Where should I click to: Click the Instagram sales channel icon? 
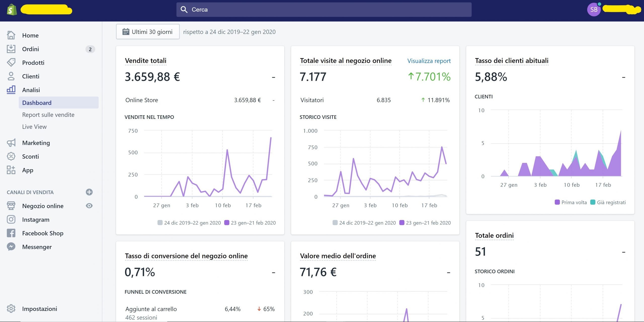tap(11, 219)
